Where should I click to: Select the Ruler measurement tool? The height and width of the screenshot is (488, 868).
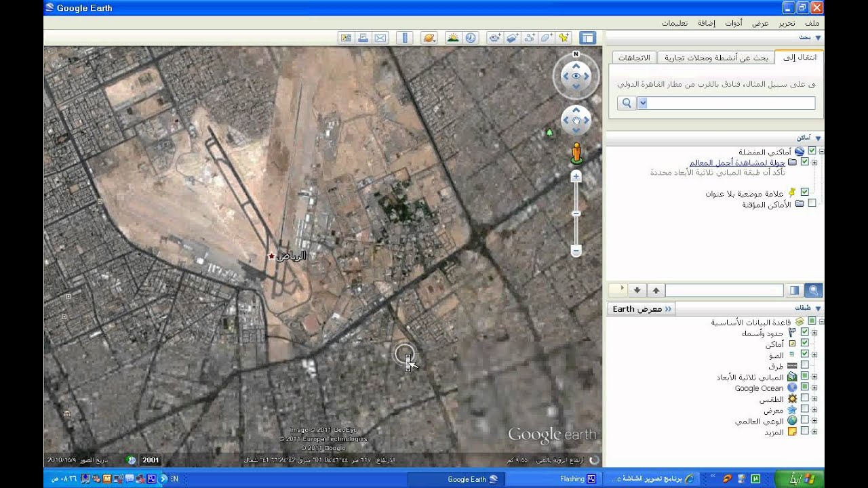point(405,38)
